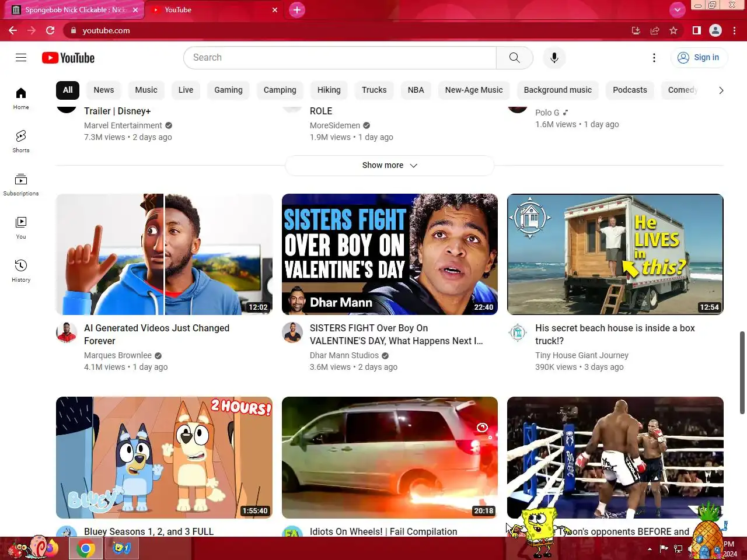The height and width of the screenshot is (560, 747).
Task: Click the install app icon in address bar
Action: tap(636, 30)
